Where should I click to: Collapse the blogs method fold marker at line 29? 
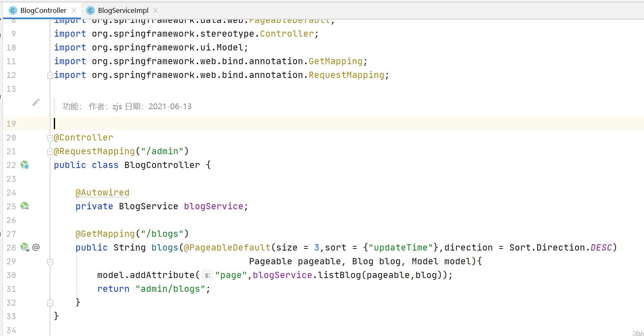[x=50, y=262]
